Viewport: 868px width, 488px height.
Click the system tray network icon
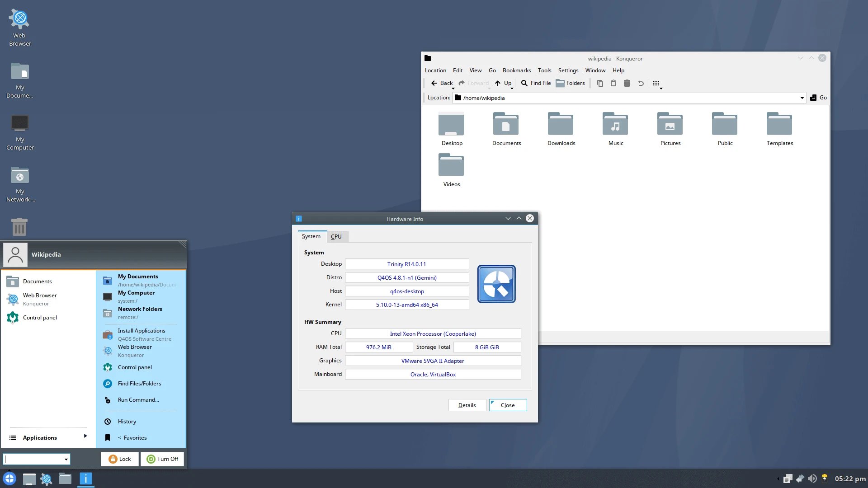point(799,479)
